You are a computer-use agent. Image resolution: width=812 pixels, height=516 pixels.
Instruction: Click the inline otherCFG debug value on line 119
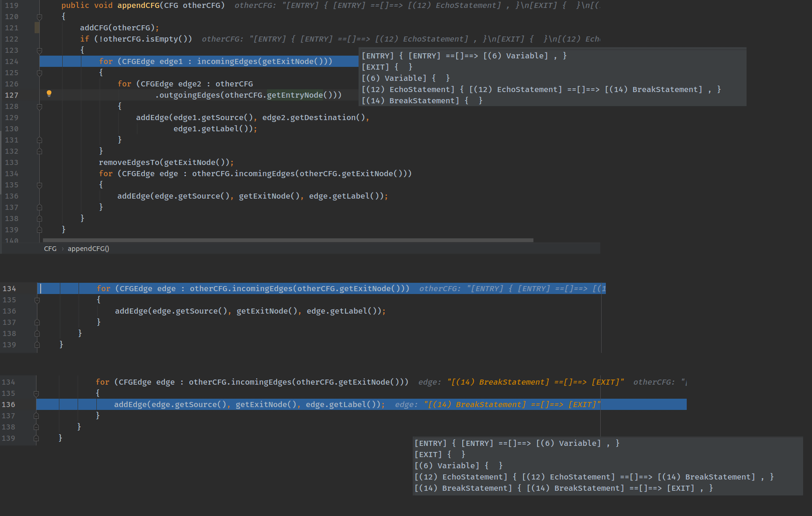pos(417,5)
